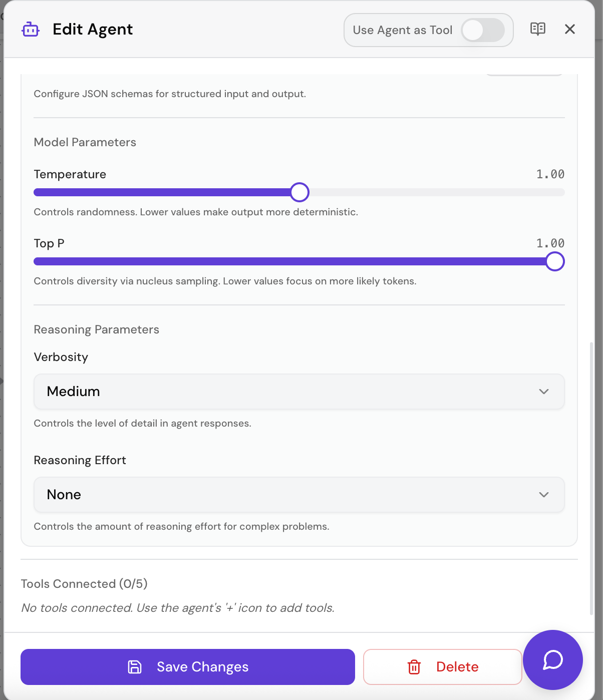603x700 pixels.
Task: Click the trash icon inside the Delete button
Action: pyautogui.click(x=414, y=667)
